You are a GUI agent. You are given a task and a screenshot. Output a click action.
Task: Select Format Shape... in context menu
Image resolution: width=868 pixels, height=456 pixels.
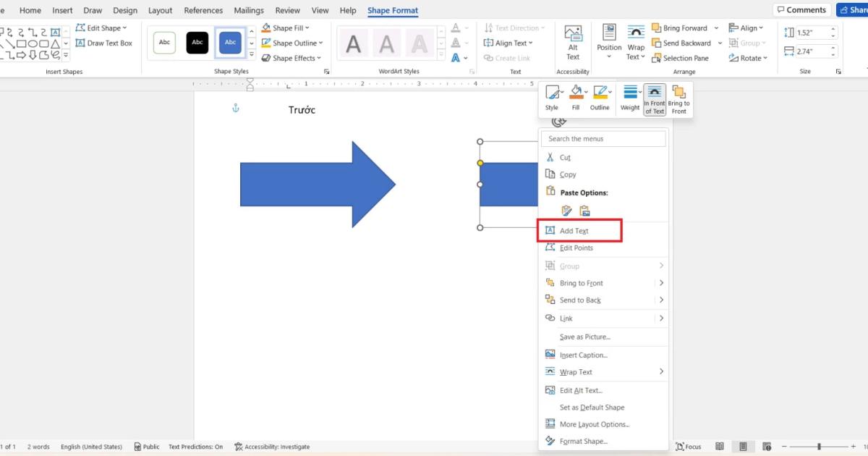[603, 441]
